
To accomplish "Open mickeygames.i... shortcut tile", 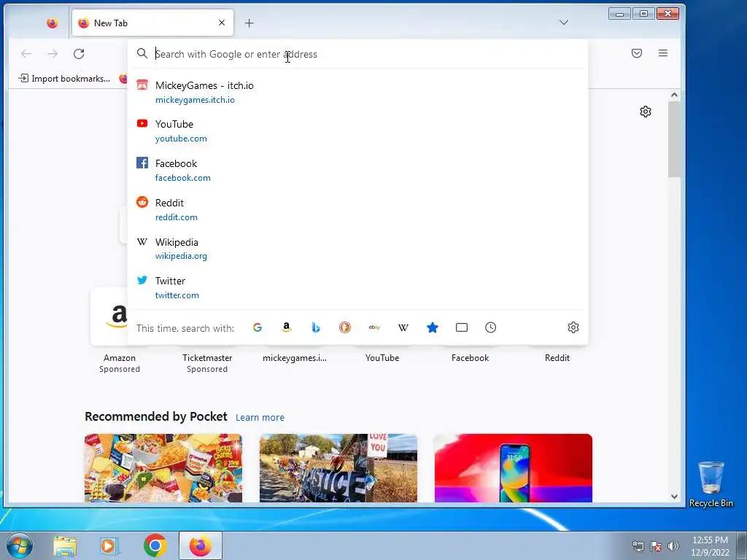I will pyautogui.click(x=295, y=358).
